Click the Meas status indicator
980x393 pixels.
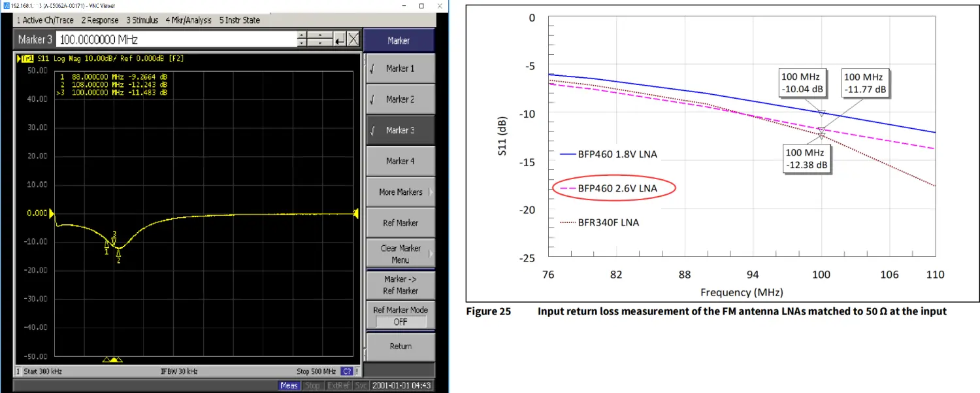pyautogui.click(x=289, y=386)
